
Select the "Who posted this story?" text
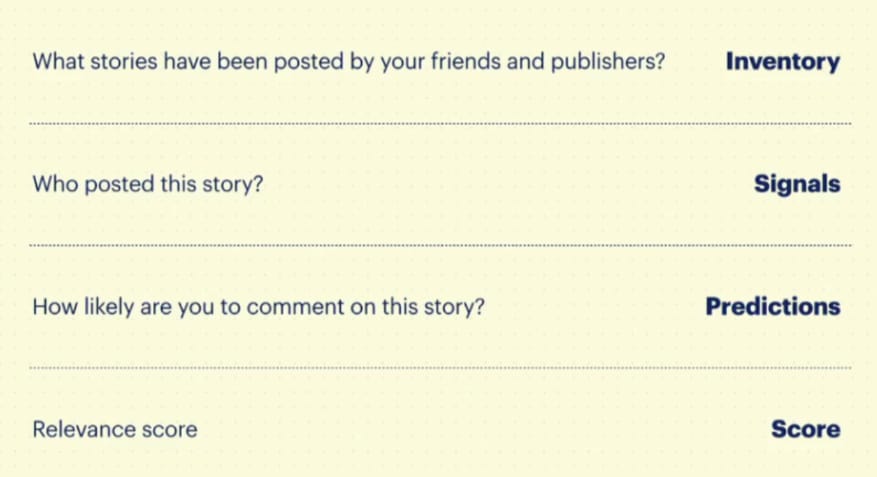pyautogui.click(x=147, y=185)
